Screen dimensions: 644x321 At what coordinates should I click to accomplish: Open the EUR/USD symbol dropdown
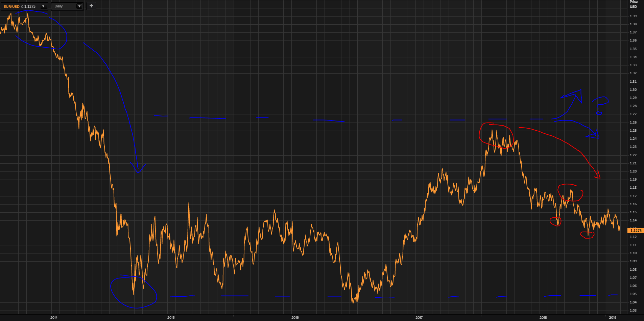point(43,6)
